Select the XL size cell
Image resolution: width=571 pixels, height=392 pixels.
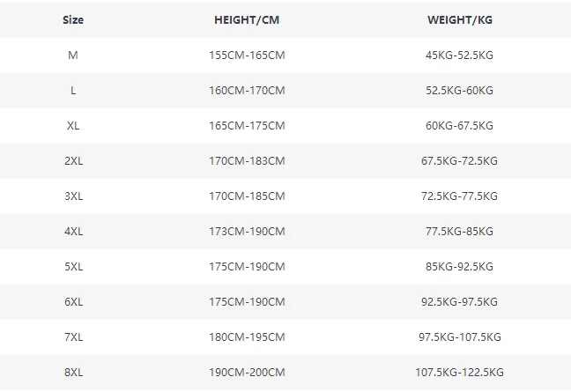coord(73,126)
